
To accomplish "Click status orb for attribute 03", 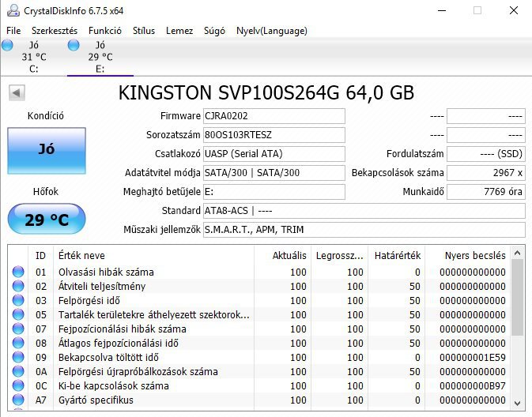I will pos(18,300).
